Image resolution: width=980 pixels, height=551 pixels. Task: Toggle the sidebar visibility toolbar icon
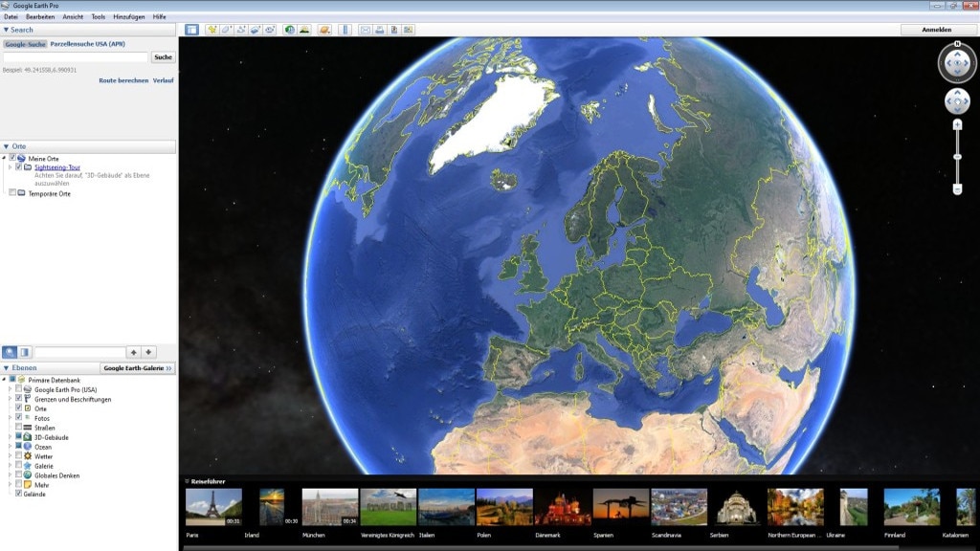(191, 30)
